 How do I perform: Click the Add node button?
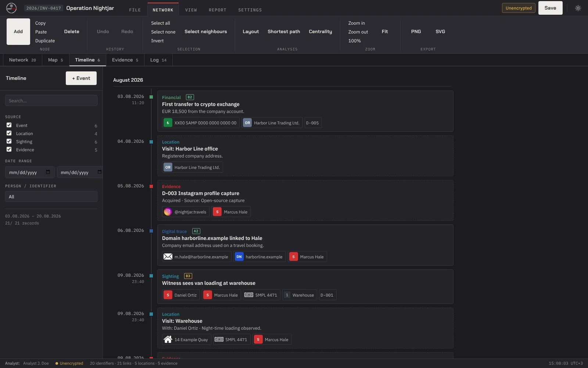tap(18, 32)
